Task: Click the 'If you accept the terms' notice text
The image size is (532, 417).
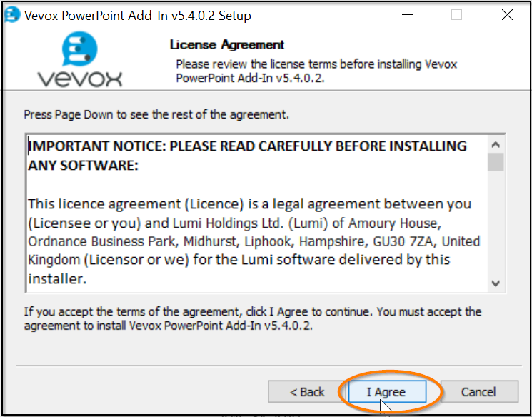Action: 253,318
